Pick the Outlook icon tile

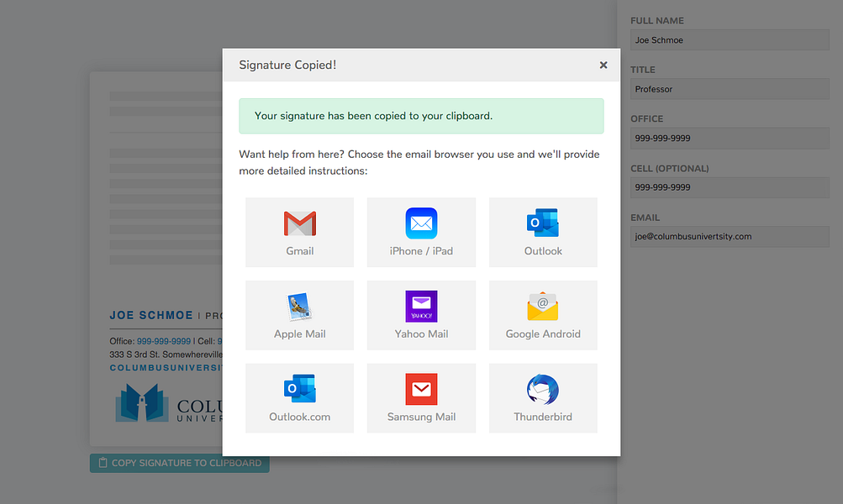click(x=543, y=232)
